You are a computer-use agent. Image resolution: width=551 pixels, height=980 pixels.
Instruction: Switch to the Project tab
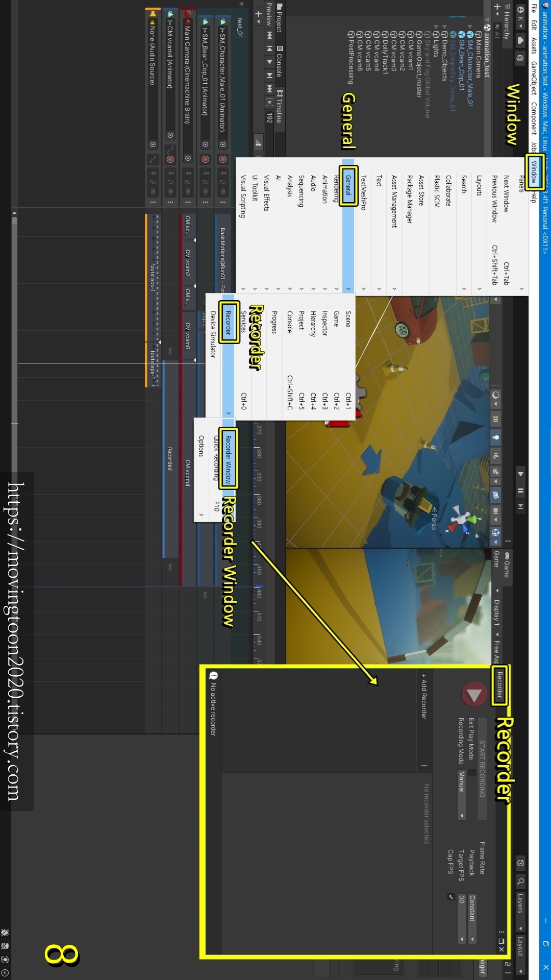(279, 18)
